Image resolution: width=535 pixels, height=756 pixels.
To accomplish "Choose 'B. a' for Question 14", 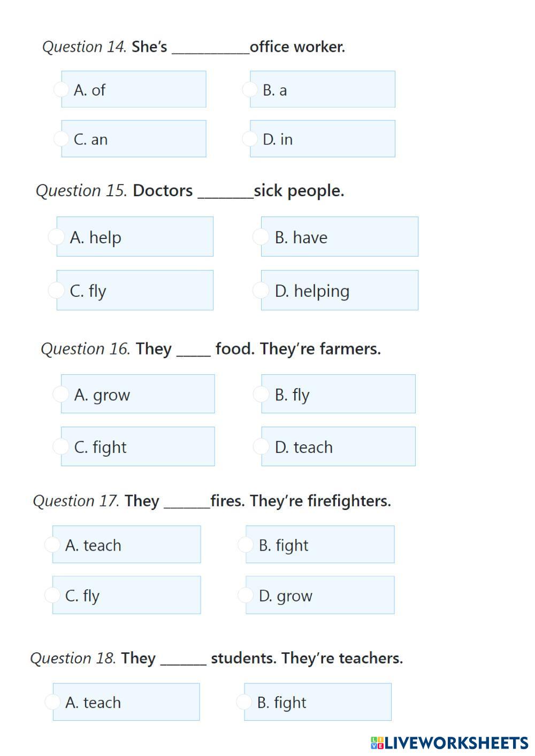I will point(250,89).
